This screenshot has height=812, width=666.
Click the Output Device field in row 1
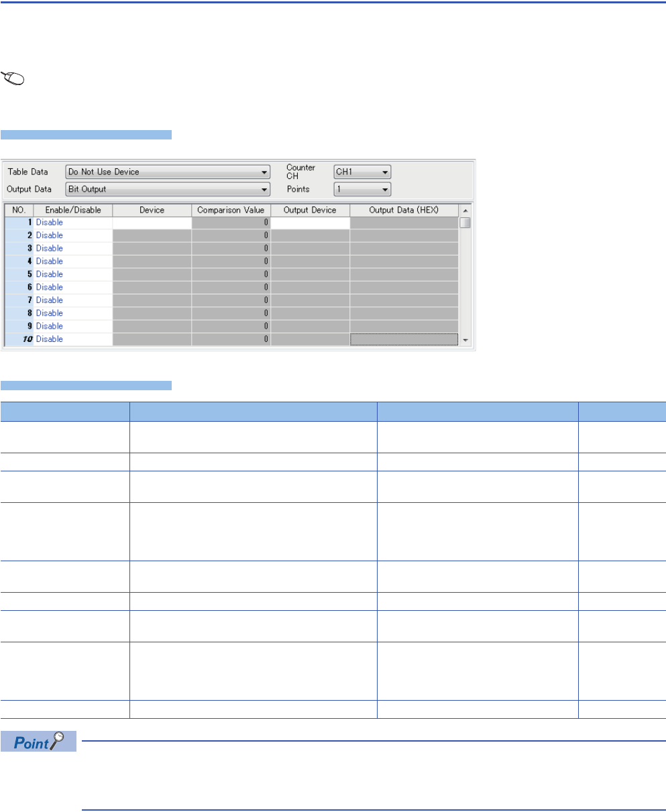click(x=310, y=223)
